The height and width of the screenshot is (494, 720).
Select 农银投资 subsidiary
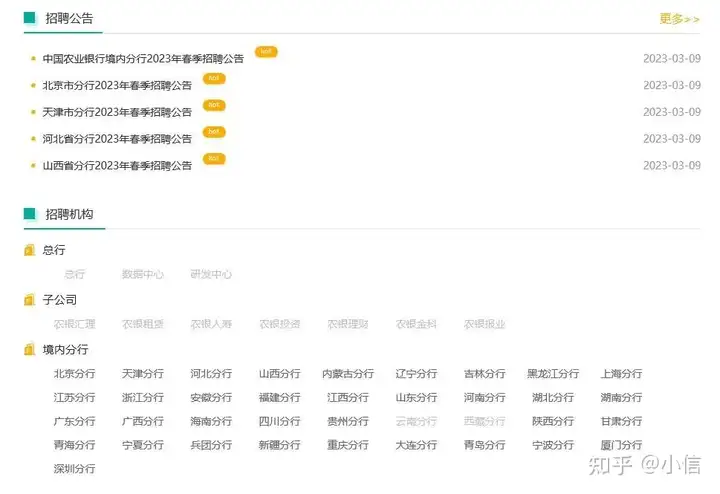click(280, 324)
